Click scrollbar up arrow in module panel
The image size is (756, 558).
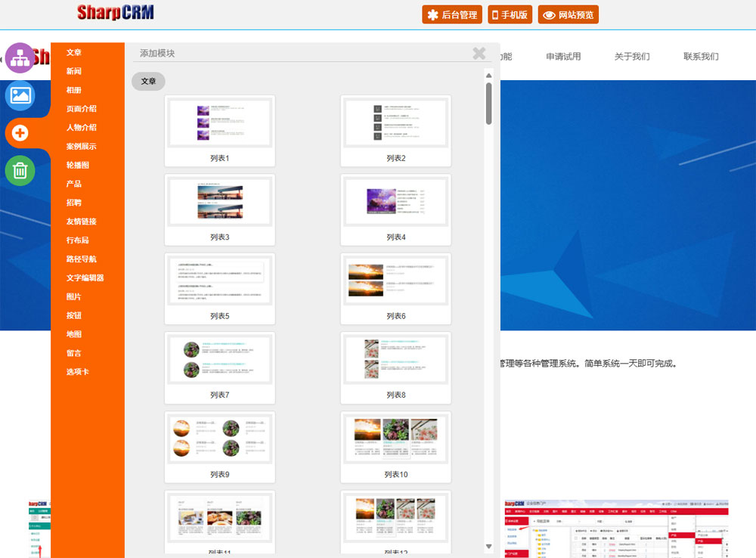(x=489, y=76)
